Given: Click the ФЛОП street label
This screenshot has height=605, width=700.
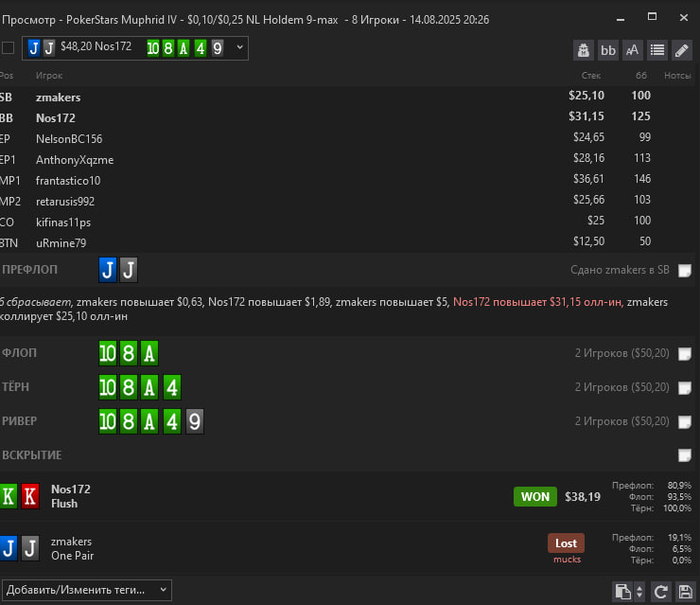Looking at the screenshot, I should (x=19, y=353).
